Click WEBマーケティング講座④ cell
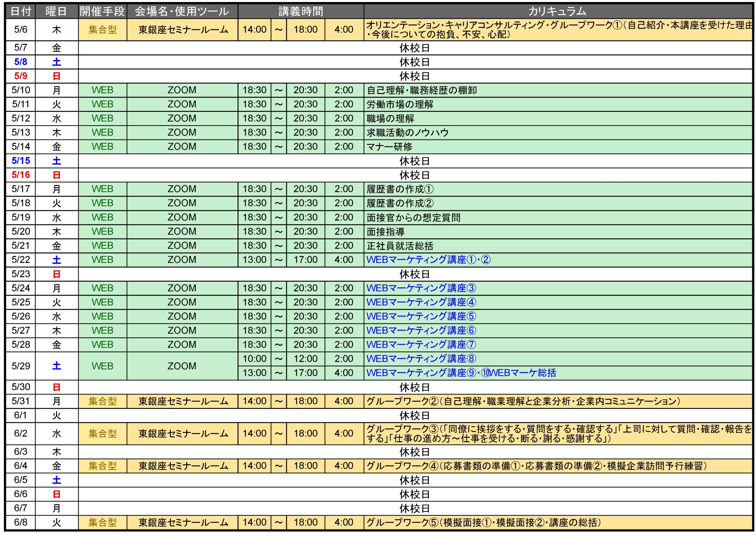This screenshot has height=536, width=756. point(558,302)
